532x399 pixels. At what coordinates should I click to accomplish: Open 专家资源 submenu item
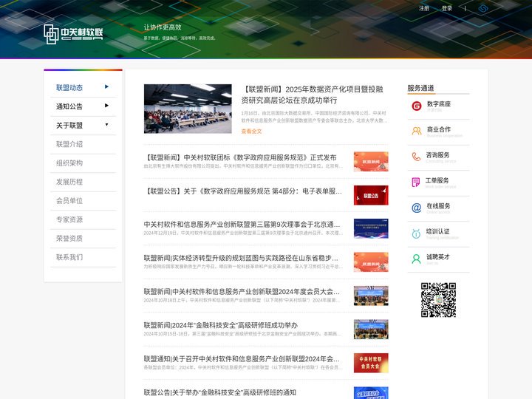pos(69,219)
